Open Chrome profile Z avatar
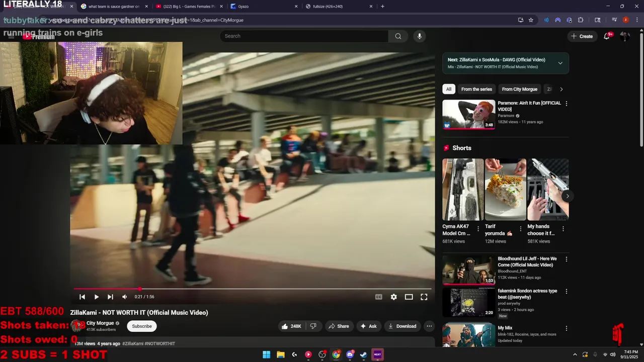644x362 pixels. click(625, 20)
